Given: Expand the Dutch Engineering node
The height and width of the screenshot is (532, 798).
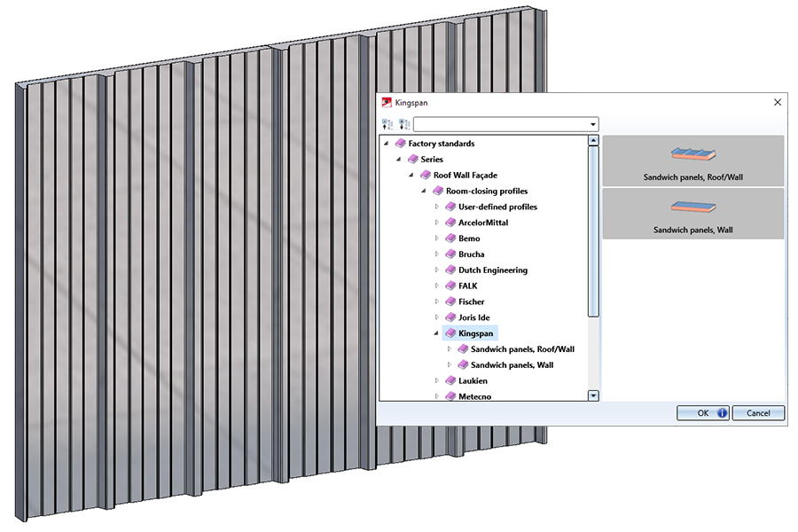Looking at the screenshot, I should tap(436, 270).
